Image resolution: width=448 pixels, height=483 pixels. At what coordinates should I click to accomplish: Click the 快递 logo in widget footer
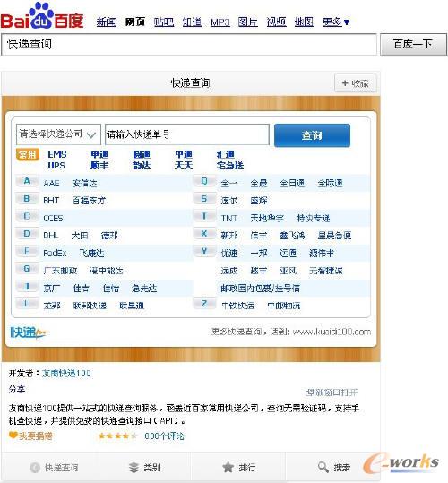pos(29,332)
